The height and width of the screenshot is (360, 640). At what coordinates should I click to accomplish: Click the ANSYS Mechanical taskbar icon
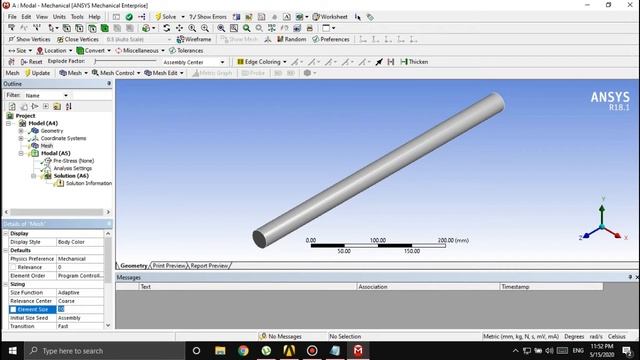(x=358, y=351)
